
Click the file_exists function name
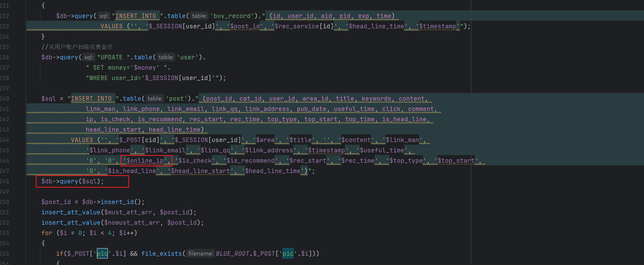coord(162,254)
